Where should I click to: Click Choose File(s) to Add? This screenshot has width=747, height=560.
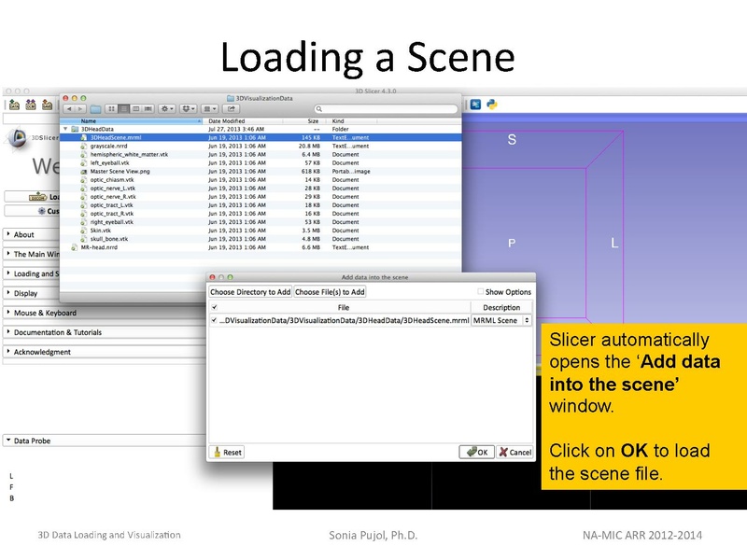330,291
